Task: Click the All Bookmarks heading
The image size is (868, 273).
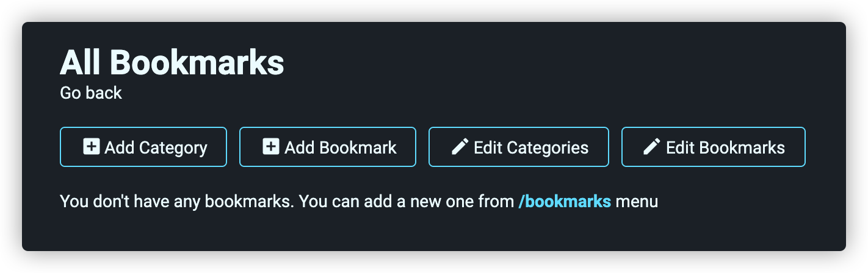Action: [172, 62]
